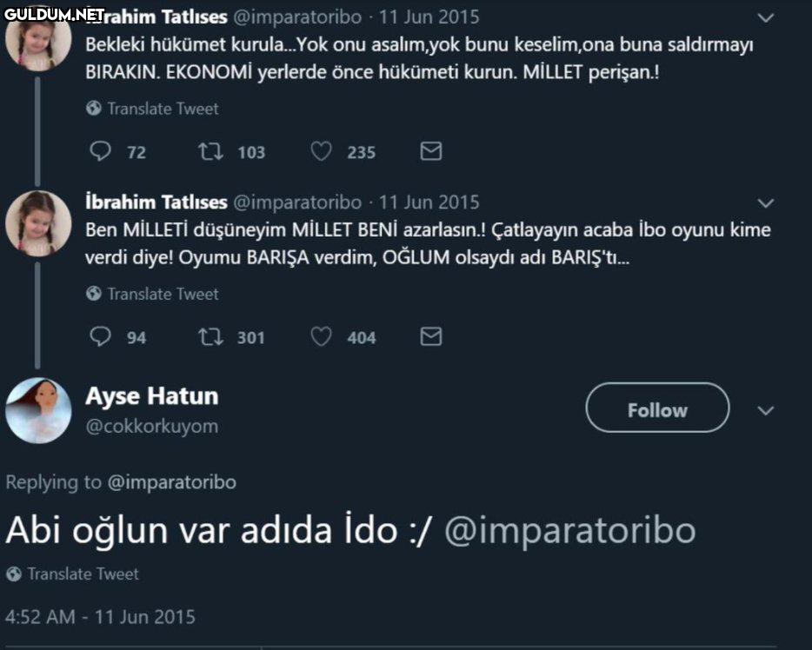
Task: Retweet the tweet with 103 retweets
Action: [x=210, y=151]
